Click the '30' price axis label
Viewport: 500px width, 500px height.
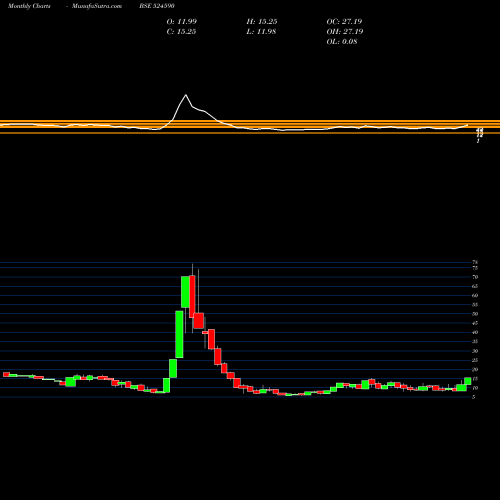475,351
